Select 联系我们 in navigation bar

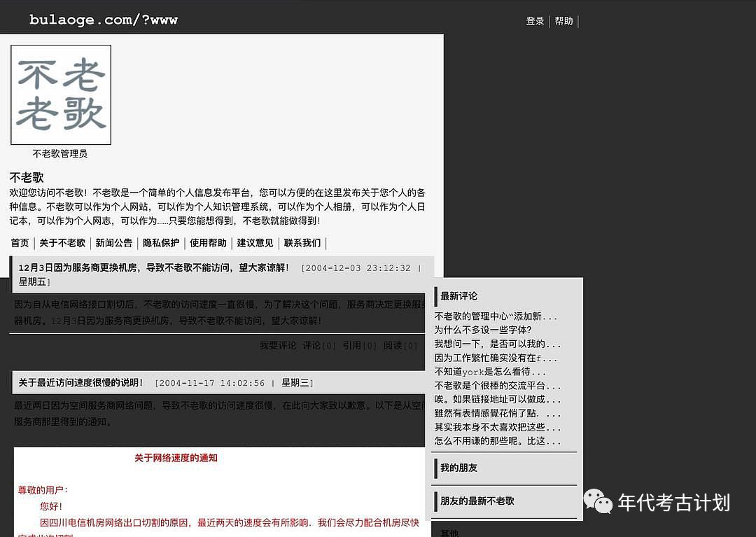click(x=302, y=243)
